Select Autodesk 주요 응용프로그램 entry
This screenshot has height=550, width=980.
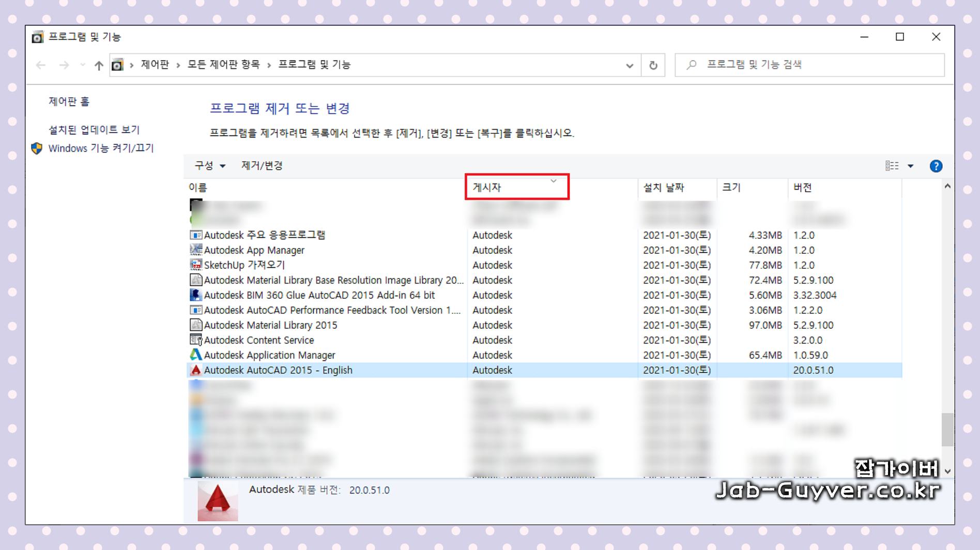544,235
